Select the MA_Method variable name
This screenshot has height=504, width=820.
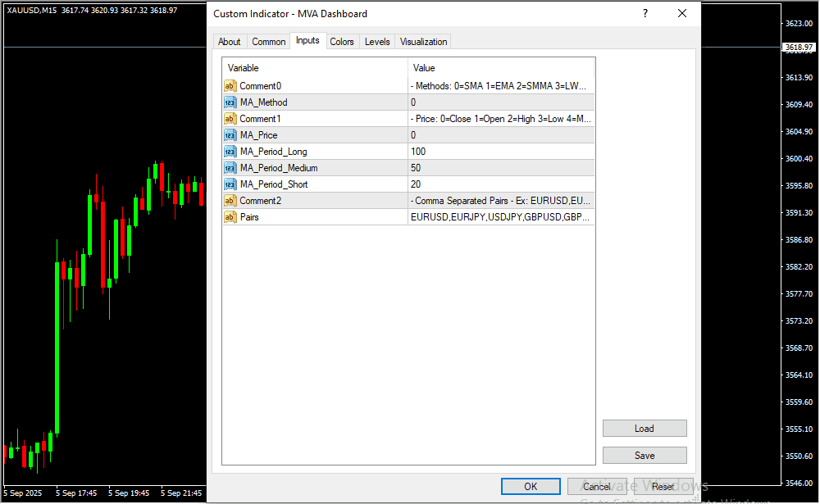point(263,102)
